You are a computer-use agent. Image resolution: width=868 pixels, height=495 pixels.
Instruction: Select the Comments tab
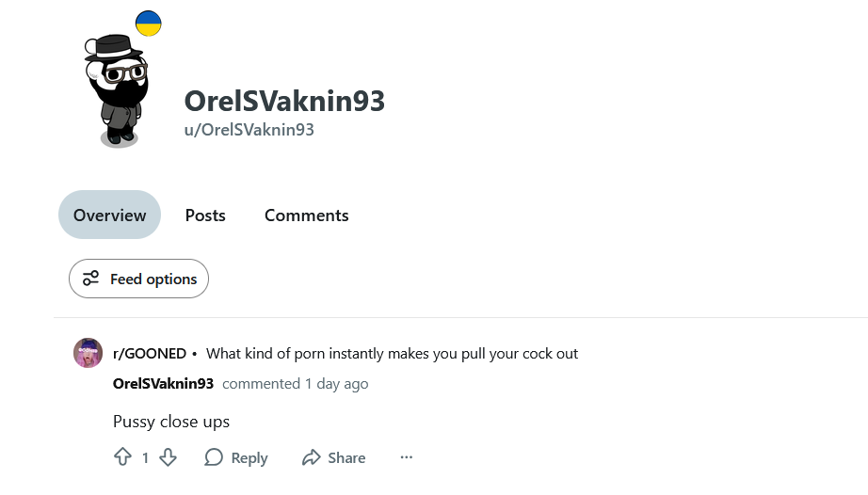click(306, 216)
